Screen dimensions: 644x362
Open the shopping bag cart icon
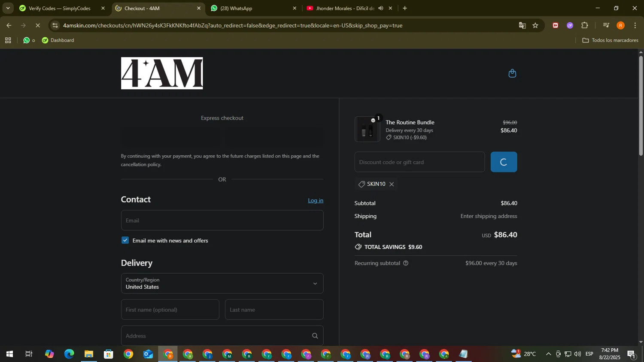512,73
